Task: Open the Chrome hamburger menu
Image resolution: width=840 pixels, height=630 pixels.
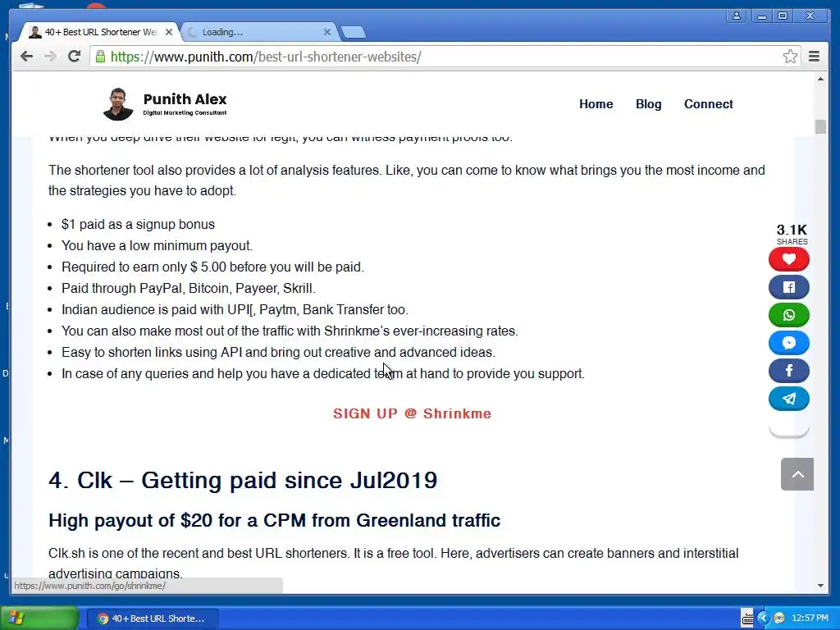Action: [814, 57]
